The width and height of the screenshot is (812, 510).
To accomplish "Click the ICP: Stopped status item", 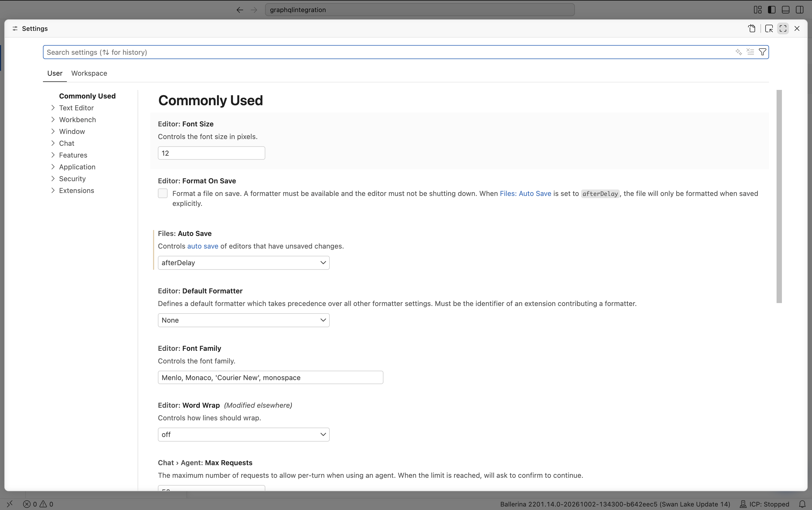I will 764,504.
